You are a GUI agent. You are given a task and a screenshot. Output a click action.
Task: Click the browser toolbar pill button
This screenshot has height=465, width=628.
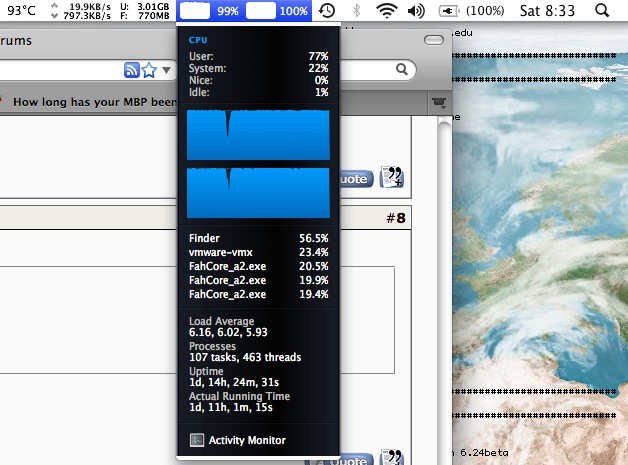[434, 40]
